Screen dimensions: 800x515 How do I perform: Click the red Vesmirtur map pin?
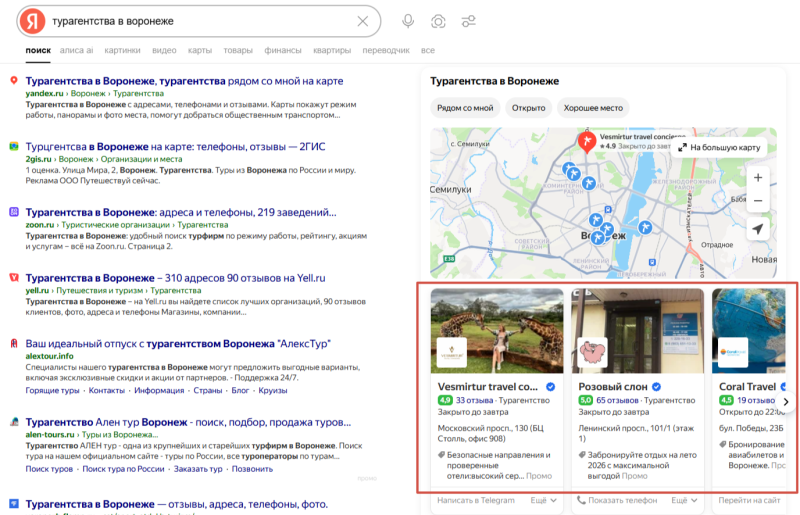587,141
